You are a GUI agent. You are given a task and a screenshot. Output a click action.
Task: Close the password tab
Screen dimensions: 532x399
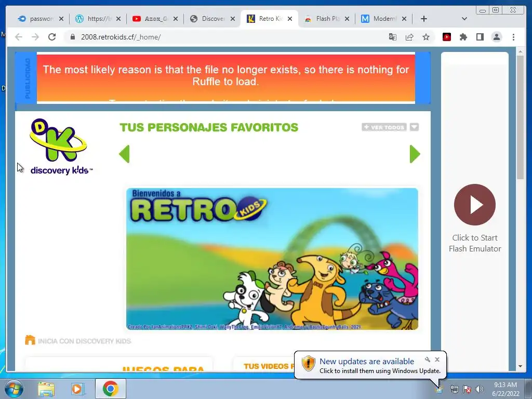click(61, 19)
